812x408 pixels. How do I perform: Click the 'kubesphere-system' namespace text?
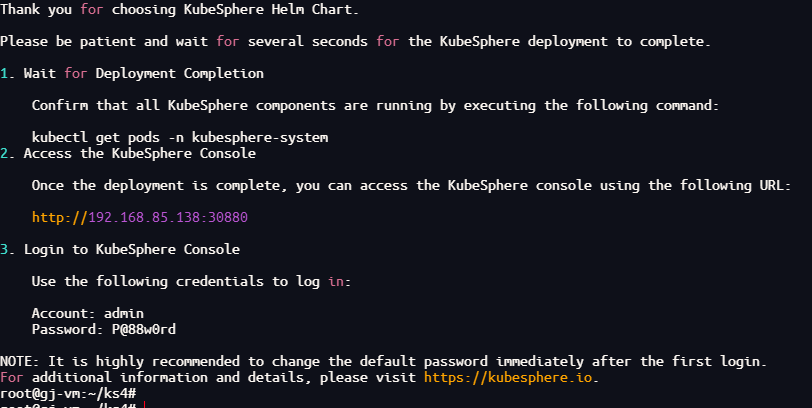point(260,137)
